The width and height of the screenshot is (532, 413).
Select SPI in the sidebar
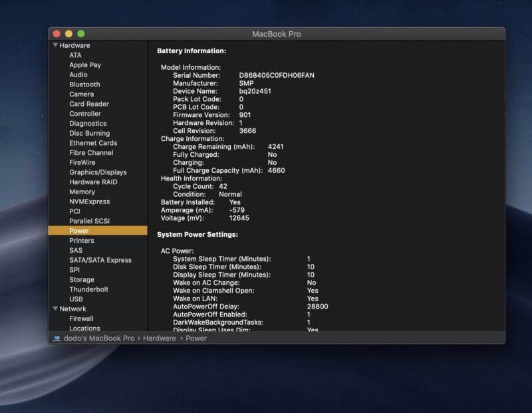coord(74,270)
